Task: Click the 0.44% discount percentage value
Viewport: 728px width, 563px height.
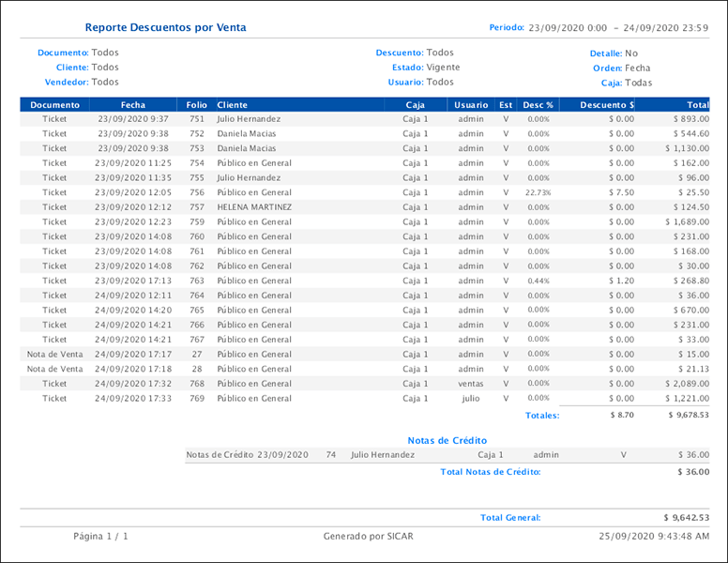Action: coord(538,281)
